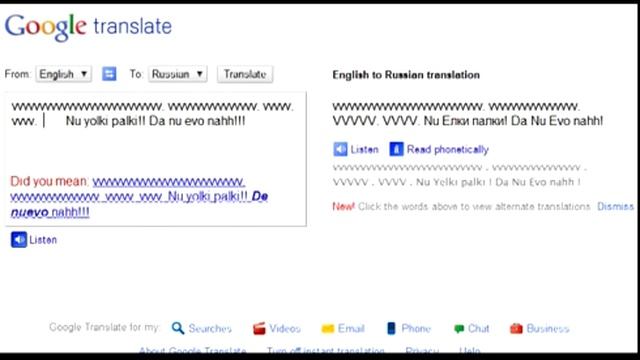Click the Business briefcase icon
640x360 pixels.
tap(516, 328)
